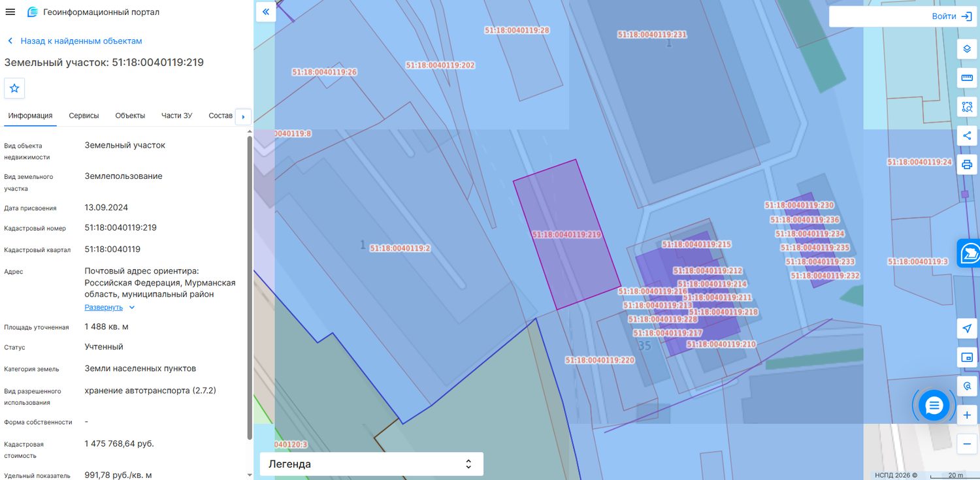Open the chat support bubble
The height and width of the screenshot is (480, 980).
(934, 406)
